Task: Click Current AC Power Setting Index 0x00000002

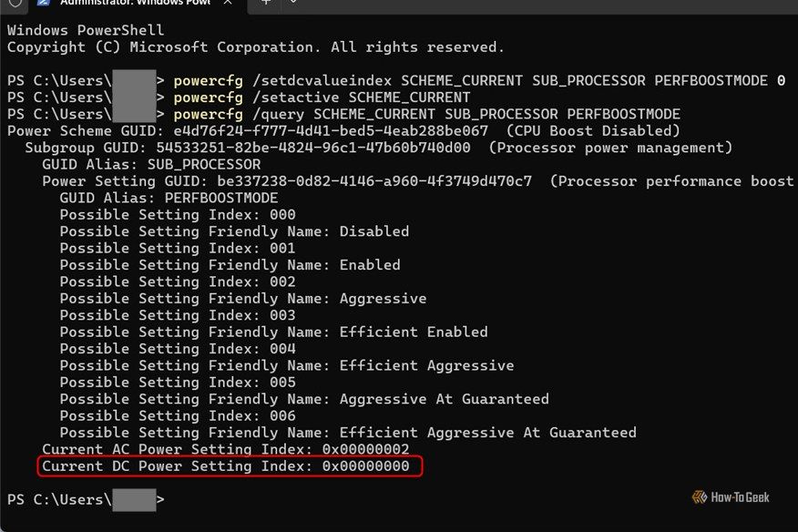Action: click(225, 449)
